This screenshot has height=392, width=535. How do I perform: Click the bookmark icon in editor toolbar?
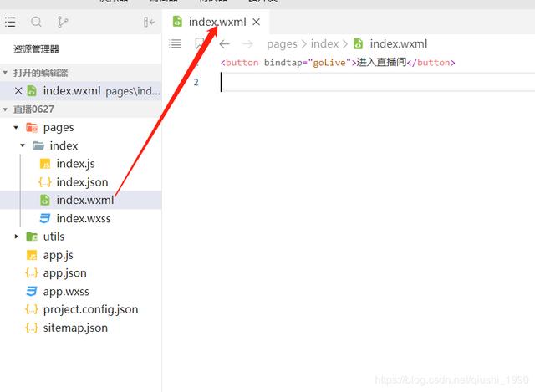coord(199,43)
